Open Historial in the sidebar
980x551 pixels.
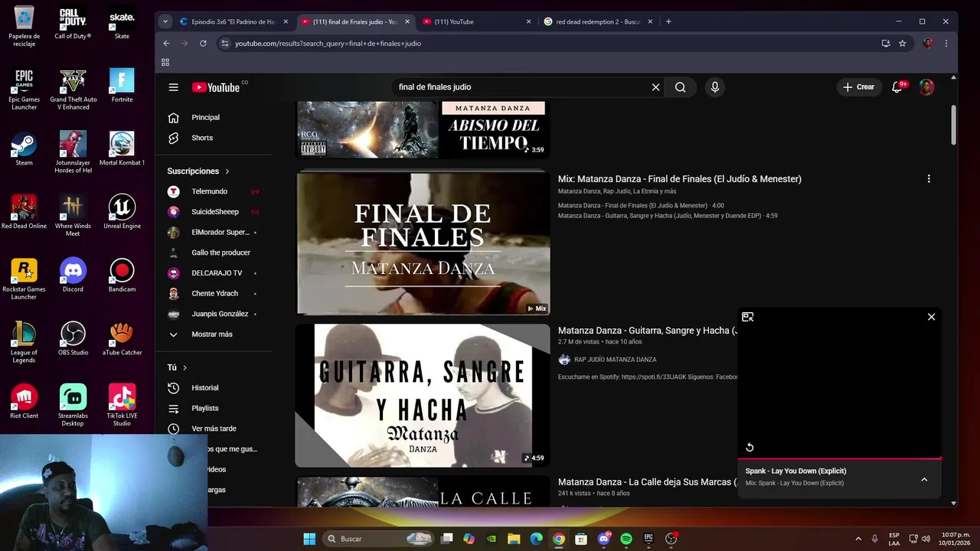pos(204,388)
